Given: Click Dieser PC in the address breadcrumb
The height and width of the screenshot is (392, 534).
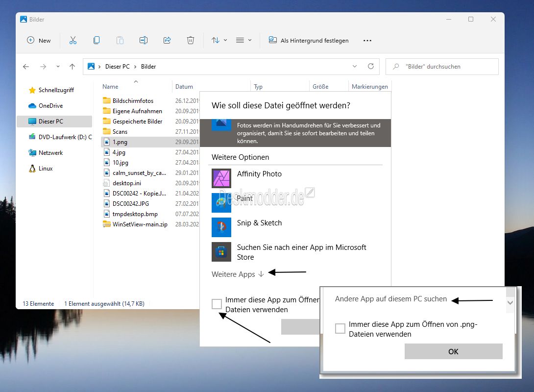Looking at the screenshot, I should [117, 67].
